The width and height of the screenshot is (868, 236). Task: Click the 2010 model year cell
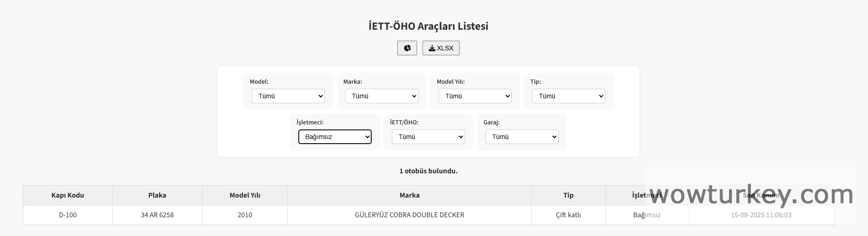[245, 215]
